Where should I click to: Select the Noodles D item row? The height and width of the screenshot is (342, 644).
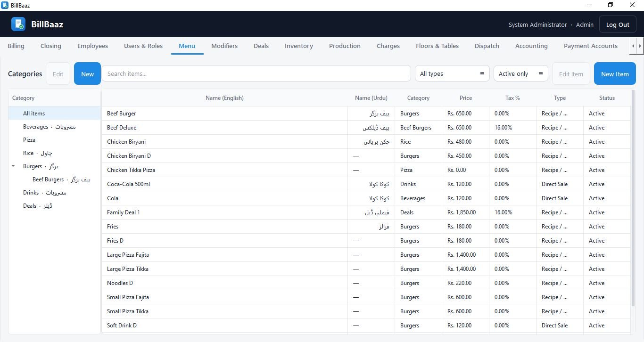point(366,283)
